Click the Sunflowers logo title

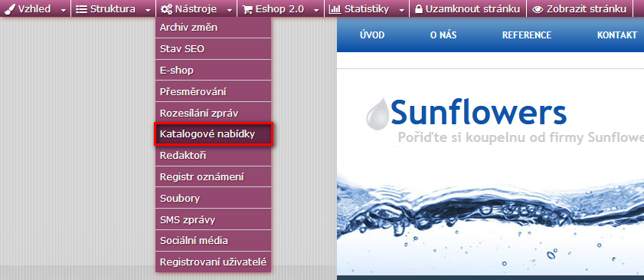pos(479,112)
